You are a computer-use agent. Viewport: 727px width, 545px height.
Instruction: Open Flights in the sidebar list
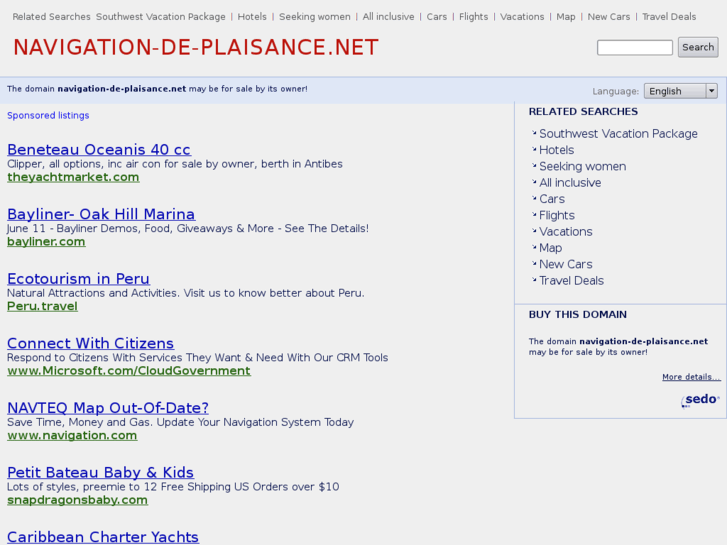(x=557, y=215)
